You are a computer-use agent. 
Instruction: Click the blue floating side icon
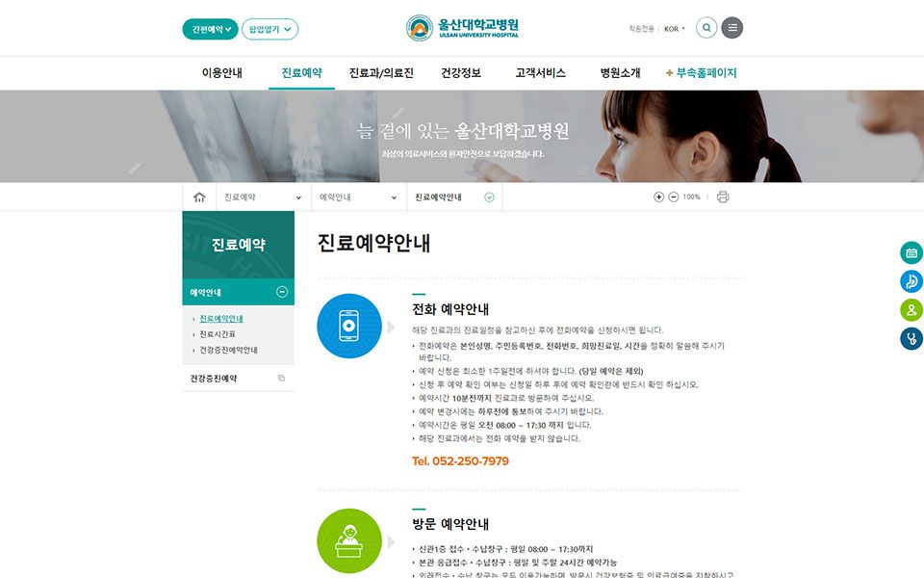pos(911,280)
